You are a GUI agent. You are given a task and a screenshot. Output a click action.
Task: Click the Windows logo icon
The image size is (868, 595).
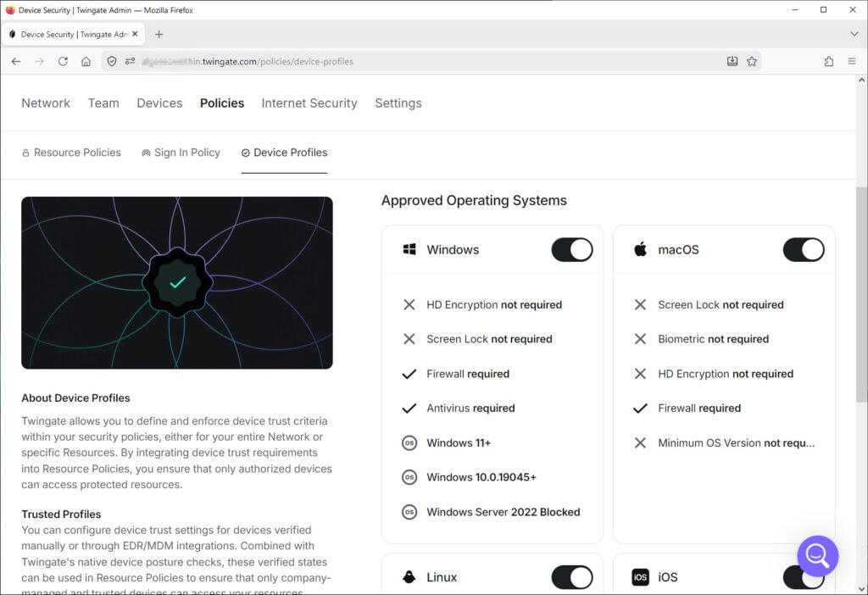click(409, 250)
